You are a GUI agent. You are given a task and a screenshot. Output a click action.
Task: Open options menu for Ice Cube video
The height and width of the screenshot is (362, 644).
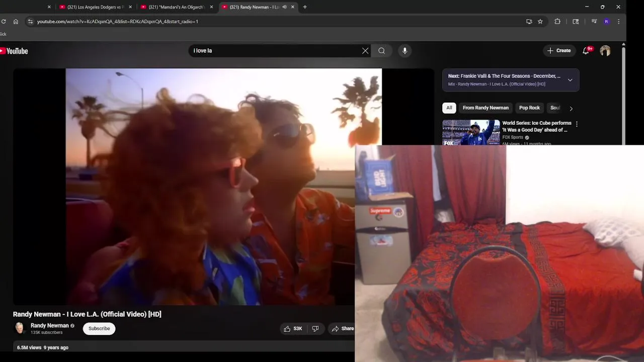[x=577, y=124]
